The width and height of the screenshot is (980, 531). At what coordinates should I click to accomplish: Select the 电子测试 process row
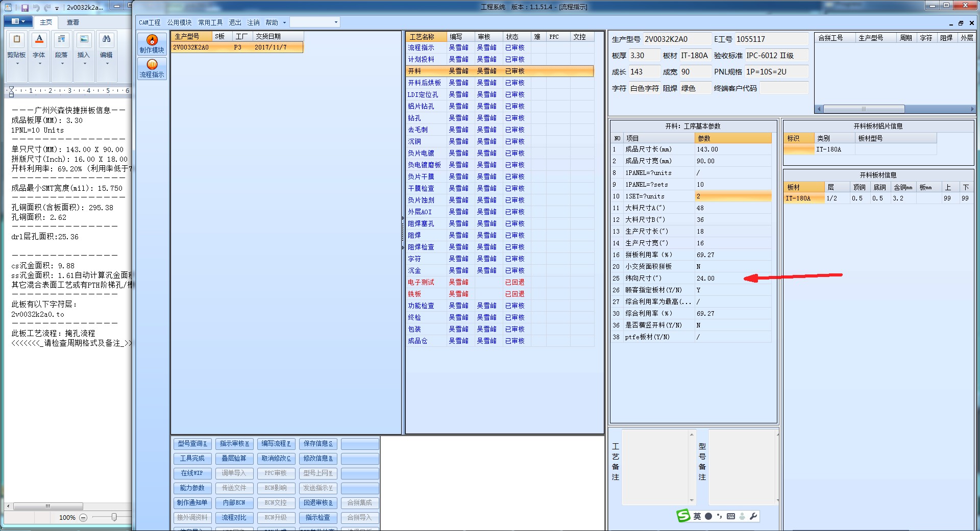coord(500,283)
